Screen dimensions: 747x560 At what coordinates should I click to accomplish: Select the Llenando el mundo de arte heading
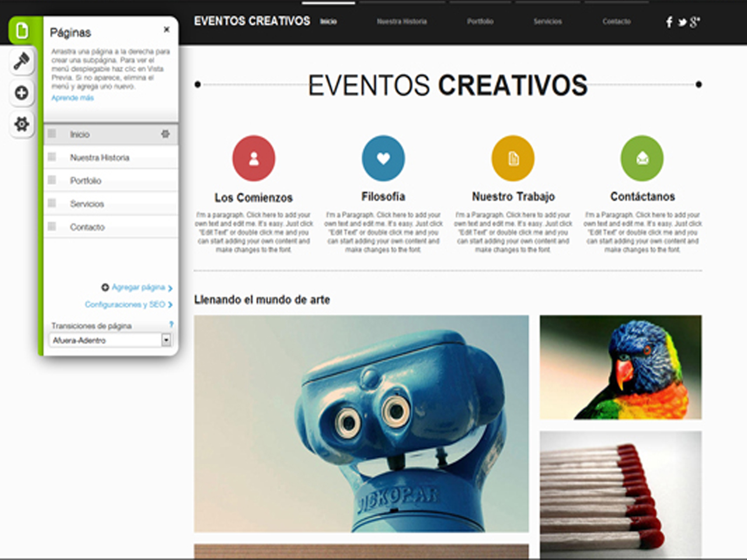pyautogui.click(x=262, y=300)
